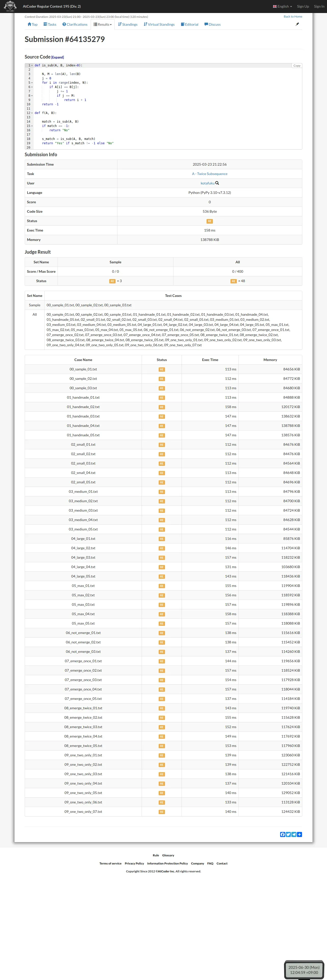Click the AtCoder logo icon

[x=10, y=6]
